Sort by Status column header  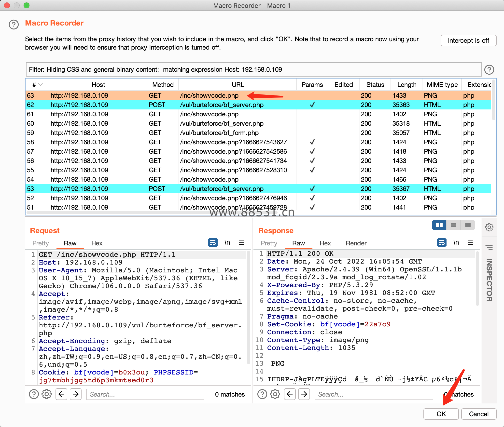pos(375,85)
